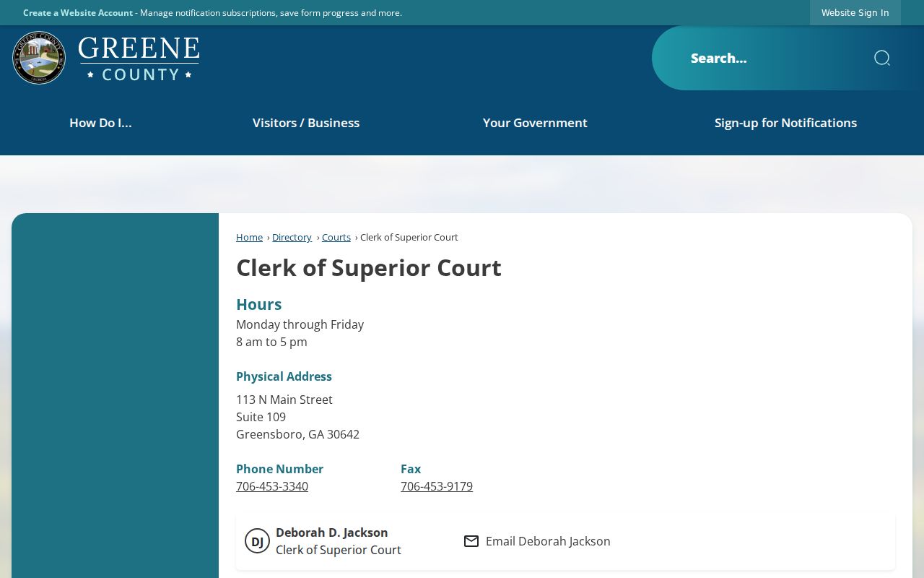Click the Greene County seal logo

[x=39, y=58]
